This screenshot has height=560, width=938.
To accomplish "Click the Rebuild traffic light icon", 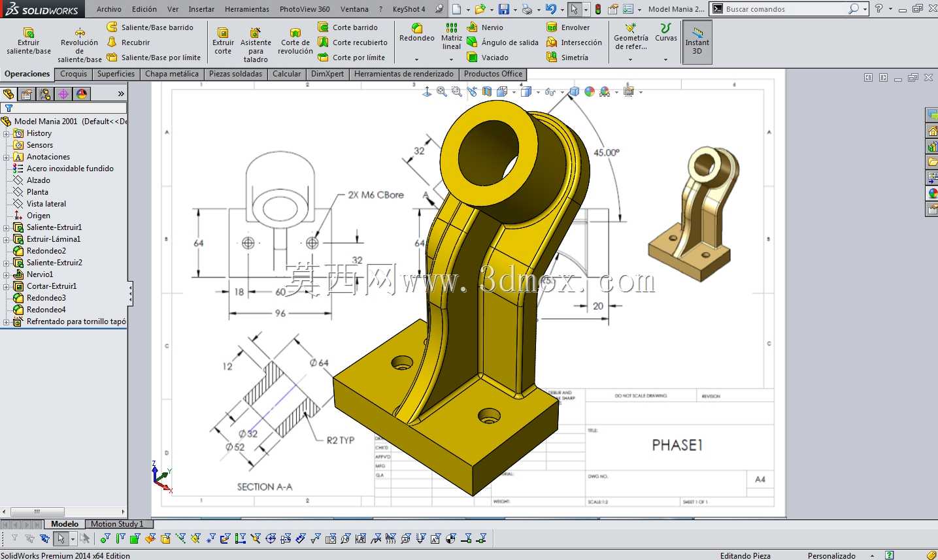I will [x=598, y=9].
